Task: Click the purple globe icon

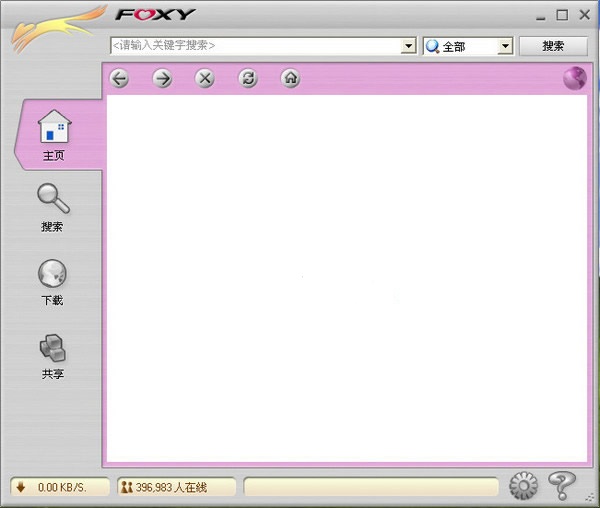Action: coord(574,79)
